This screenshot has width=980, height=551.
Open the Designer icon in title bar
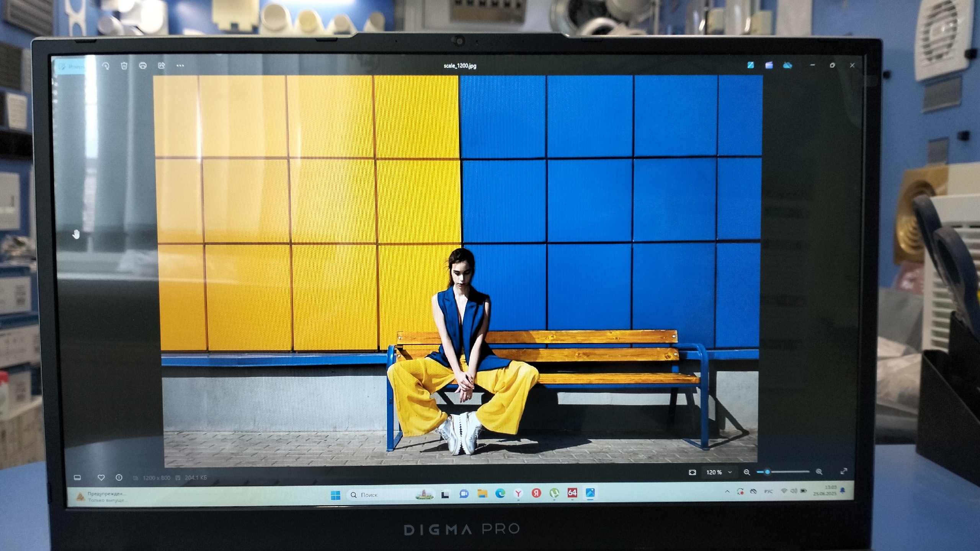click(751, 65)
